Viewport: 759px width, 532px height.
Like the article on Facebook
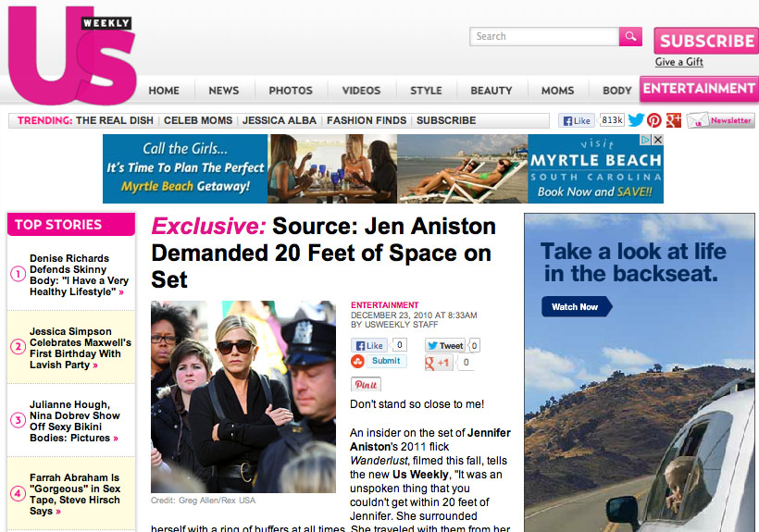368,345
